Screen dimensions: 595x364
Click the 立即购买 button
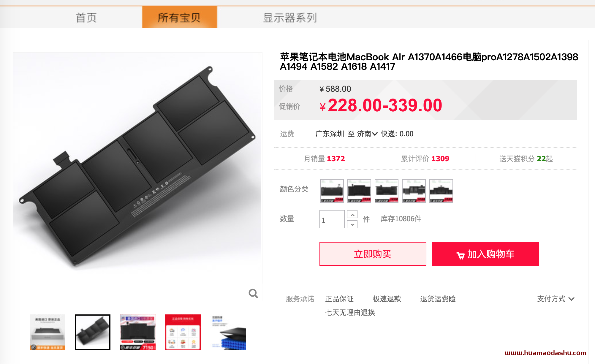pyautogui.click(x=373, y=254)
